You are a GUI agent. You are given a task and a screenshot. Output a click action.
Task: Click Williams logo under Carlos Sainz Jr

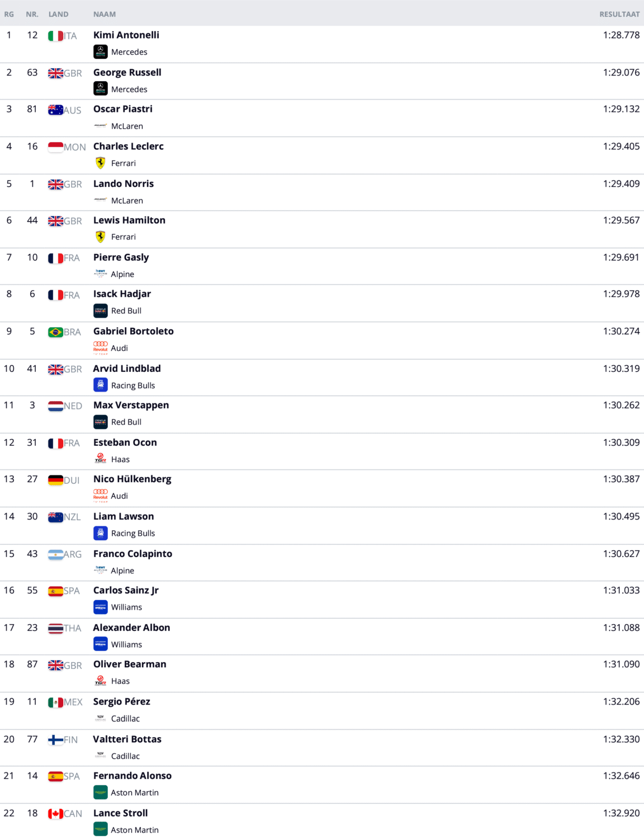coord(100,607)
